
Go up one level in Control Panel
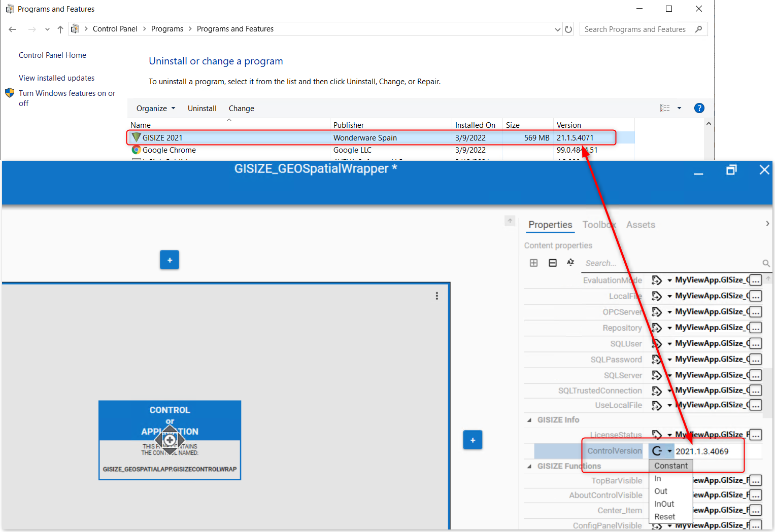[60, 29]
